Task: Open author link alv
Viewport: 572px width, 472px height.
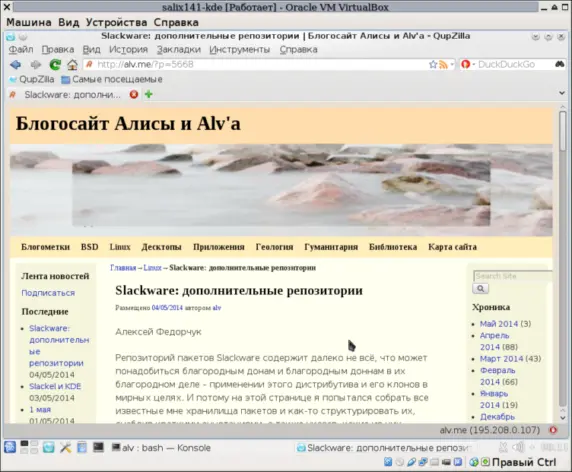Action: (x=217, y=308)
